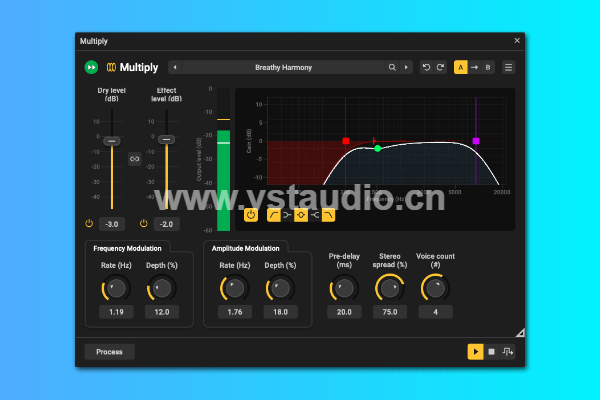Open the hamburger menu
600x400 pixels.
[508, 67]
